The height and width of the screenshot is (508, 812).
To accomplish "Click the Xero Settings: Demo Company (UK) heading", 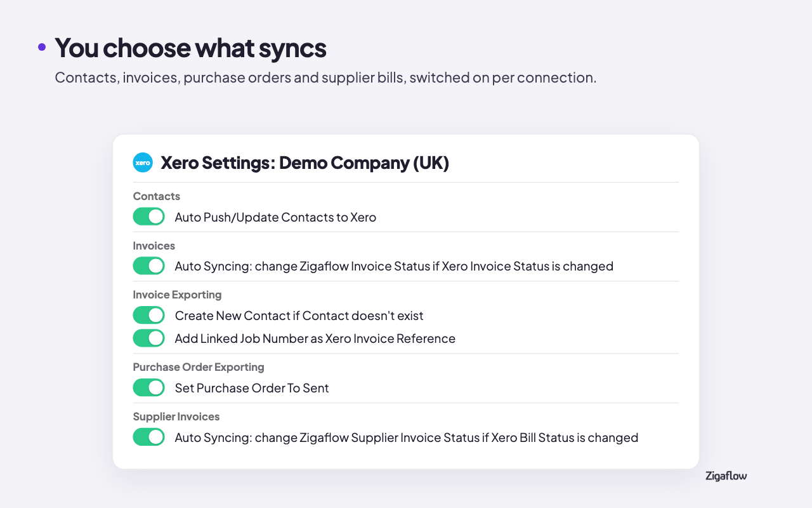I will pos(305,163).
